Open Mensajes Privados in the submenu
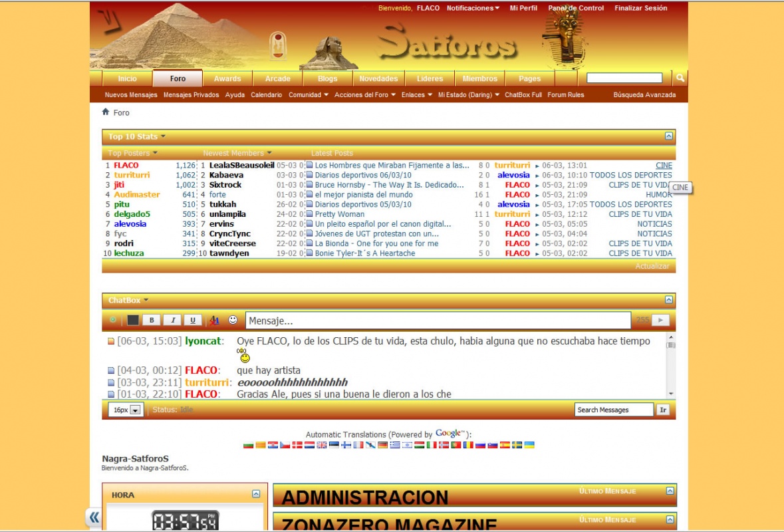This screenshot has height=532, width=784. pos(191,95)
